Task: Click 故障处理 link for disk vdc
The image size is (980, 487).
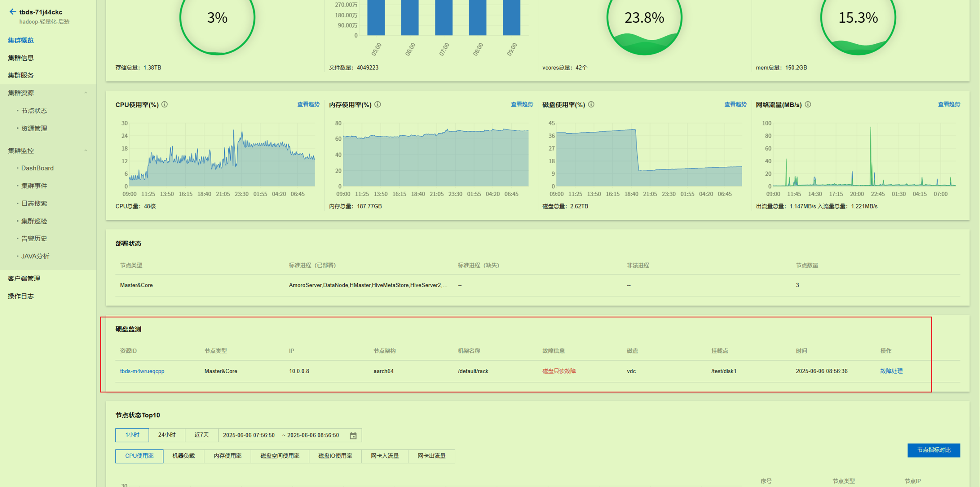Action: (891, 371)
